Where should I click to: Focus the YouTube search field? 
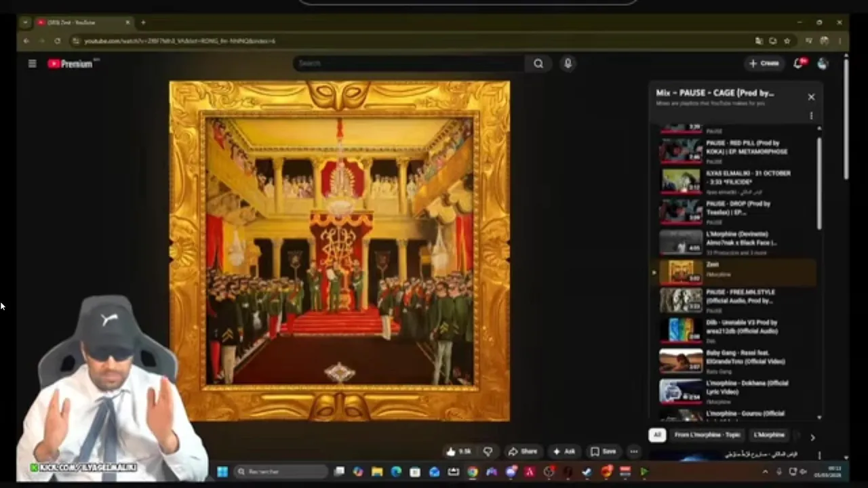click(409, 64)
